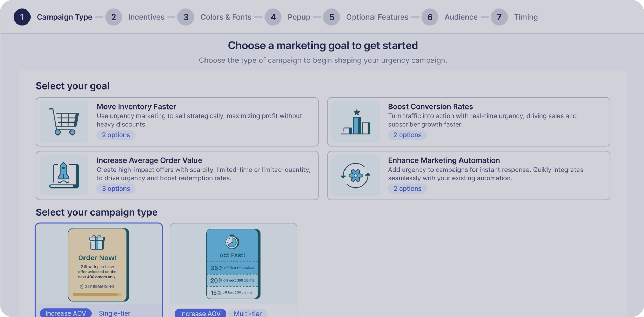644x317 pixels.
Task: Choose the Boost Conversion Rates goal
Action: tap(469, 121)
